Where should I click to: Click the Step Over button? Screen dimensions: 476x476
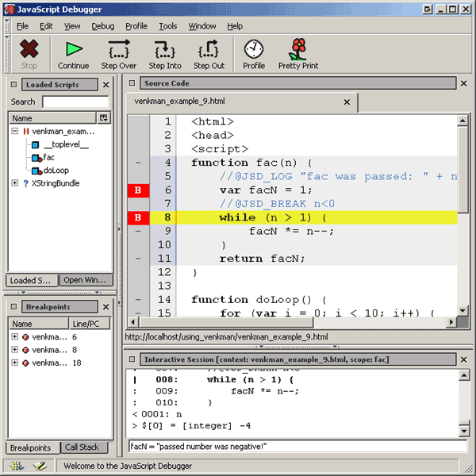[x=119, y=54]
